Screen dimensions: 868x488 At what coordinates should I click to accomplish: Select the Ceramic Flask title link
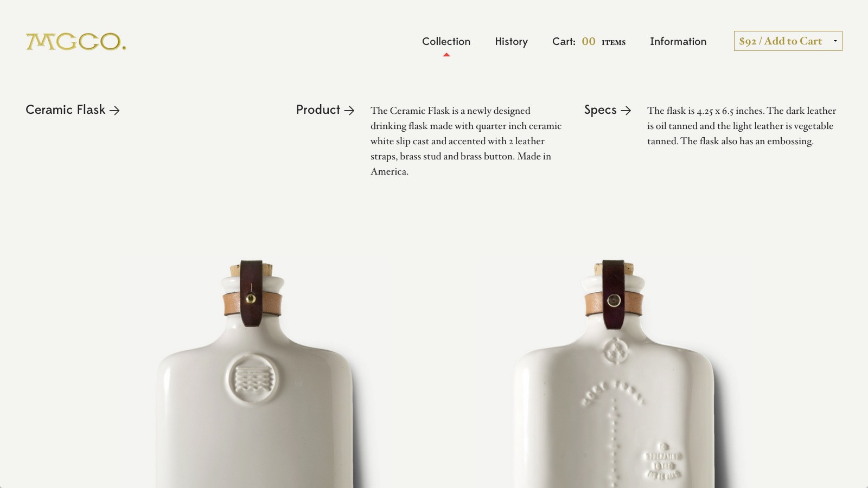click(65, 110)
